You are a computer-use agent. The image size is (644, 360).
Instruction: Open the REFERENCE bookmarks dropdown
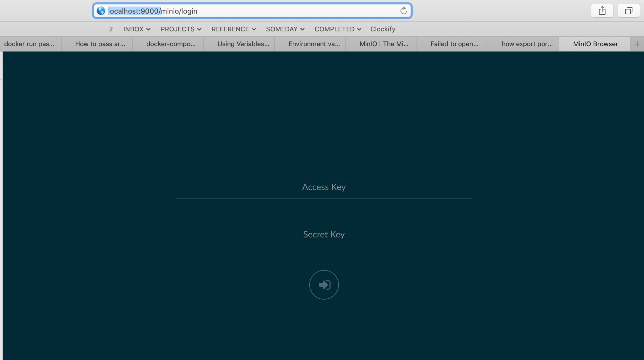coord(233,29)
